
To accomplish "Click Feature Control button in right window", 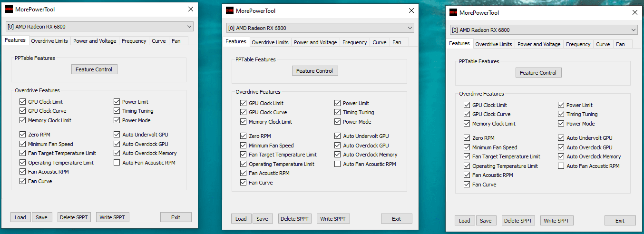I will click(538, 73).
